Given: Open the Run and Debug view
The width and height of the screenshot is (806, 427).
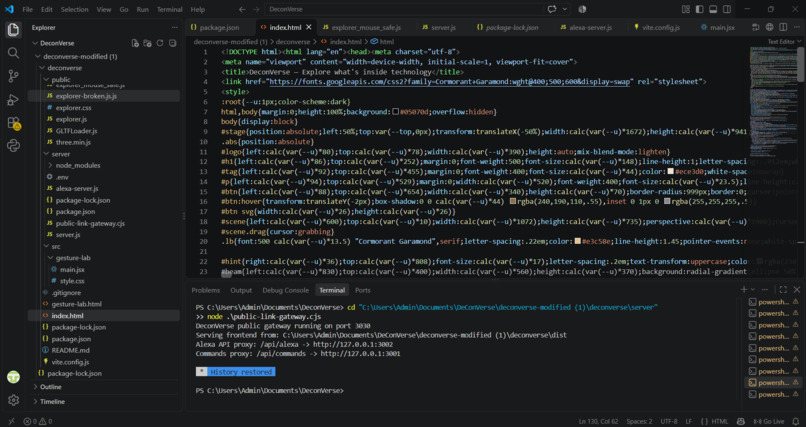Looking at the screenshot, I should click(13, 100).
